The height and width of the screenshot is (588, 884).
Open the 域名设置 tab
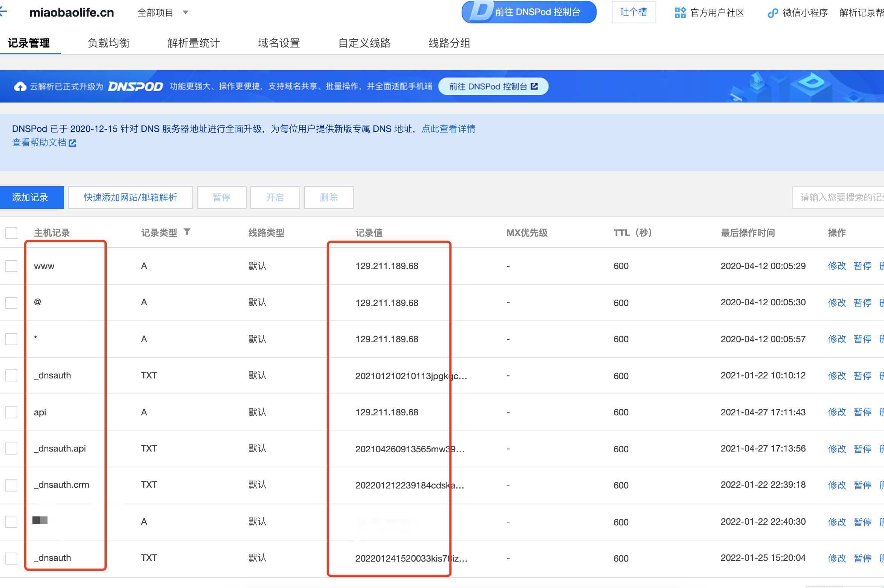[x=279, y=43]
